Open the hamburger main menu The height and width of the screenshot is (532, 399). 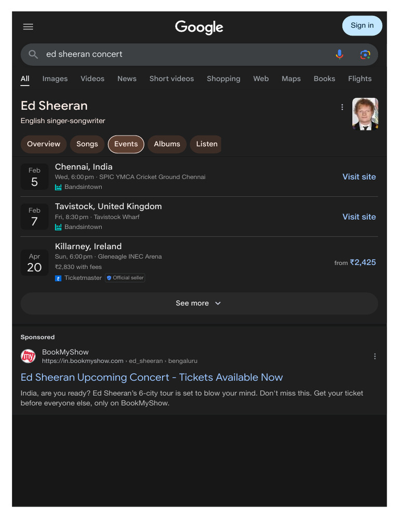(x=28, y=26)
